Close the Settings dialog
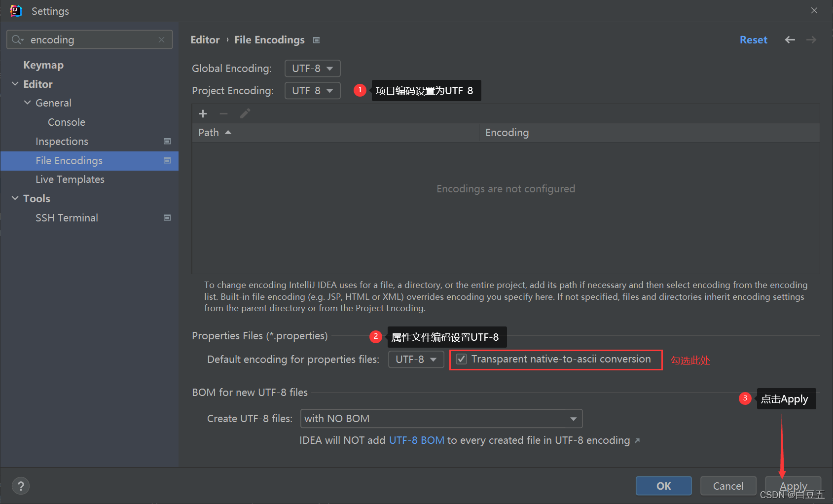Viewport: 833px width, 504px height. coord(814,10)
